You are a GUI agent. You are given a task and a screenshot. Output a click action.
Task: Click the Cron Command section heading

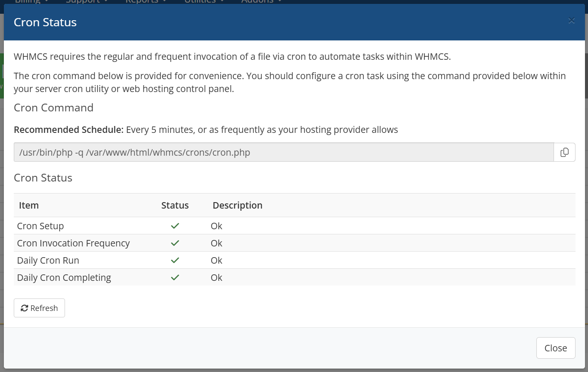(x=53, y=108)
